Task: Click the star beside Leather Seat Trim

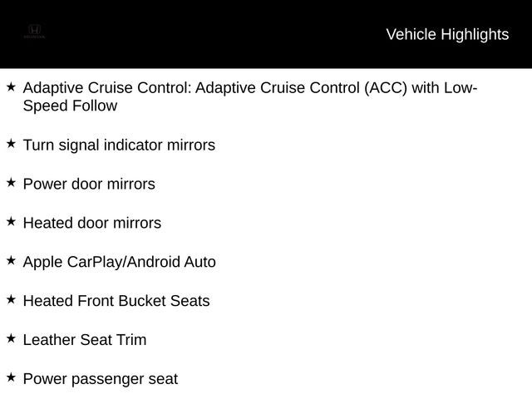Action: coord(11,338)
